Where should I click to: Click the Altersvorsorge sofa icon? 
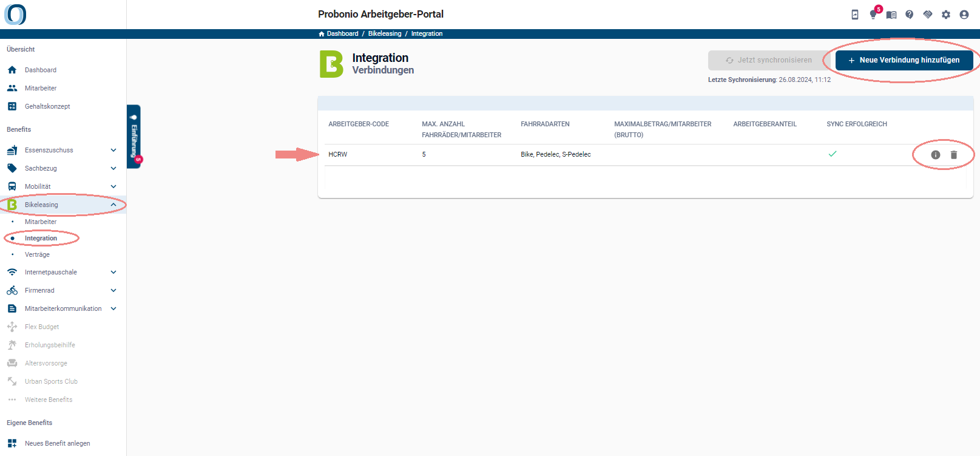(12, 363)
